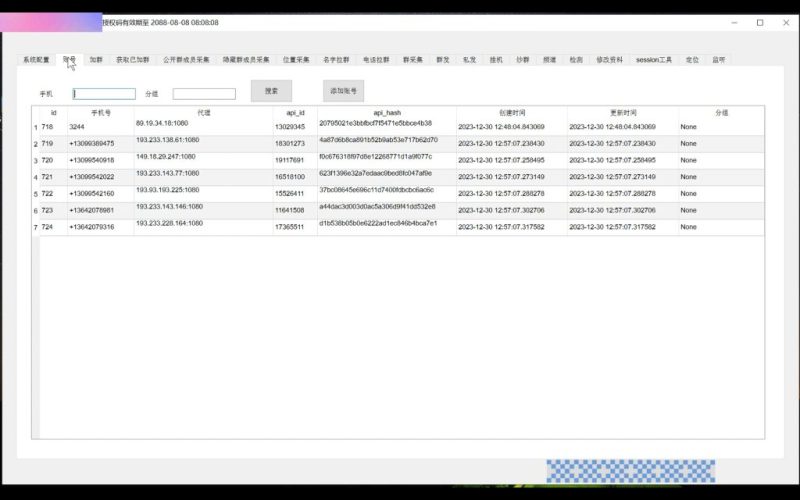
Task: Select api_hash cell starting with a44dac3d
Action: click(387, 210)
